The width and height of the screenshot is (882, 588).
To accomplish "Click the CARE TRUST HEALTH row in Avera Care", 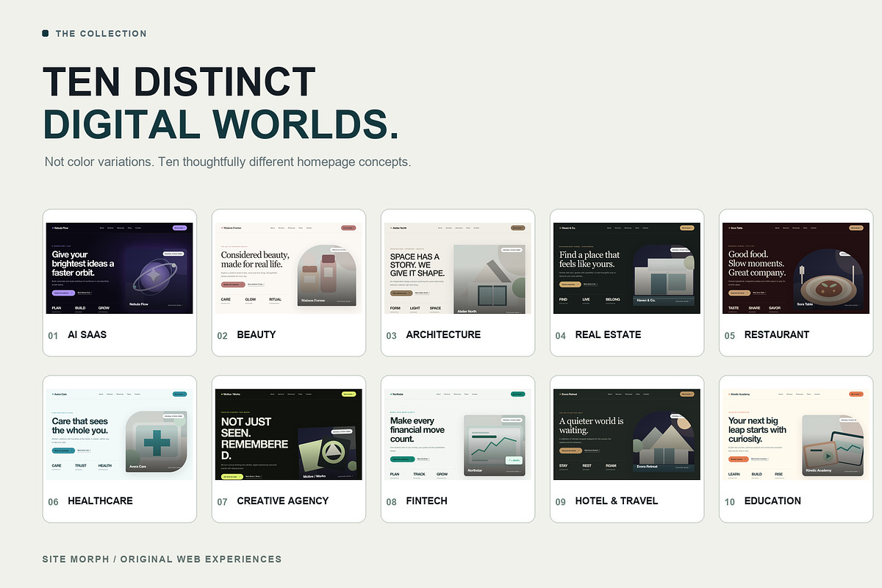I will [x=82, y=465].
